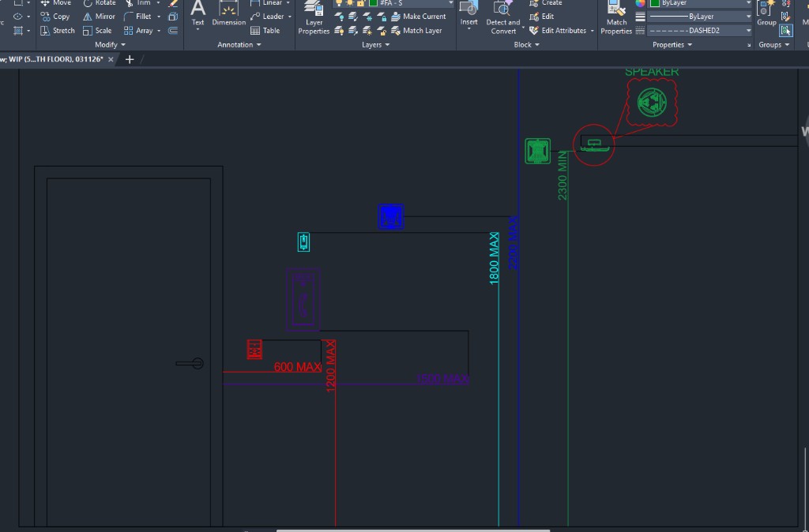The width and height of the screenshot is (809, 532).
Task: Expand the Modify panel
Action: point(110,45)
